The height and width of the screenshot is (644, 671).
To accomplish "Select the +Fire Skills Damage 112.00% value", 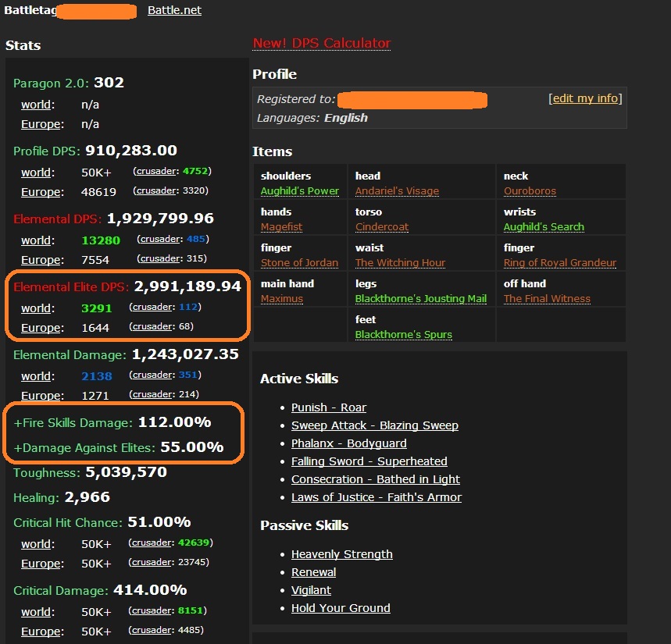I will (175, 422).
